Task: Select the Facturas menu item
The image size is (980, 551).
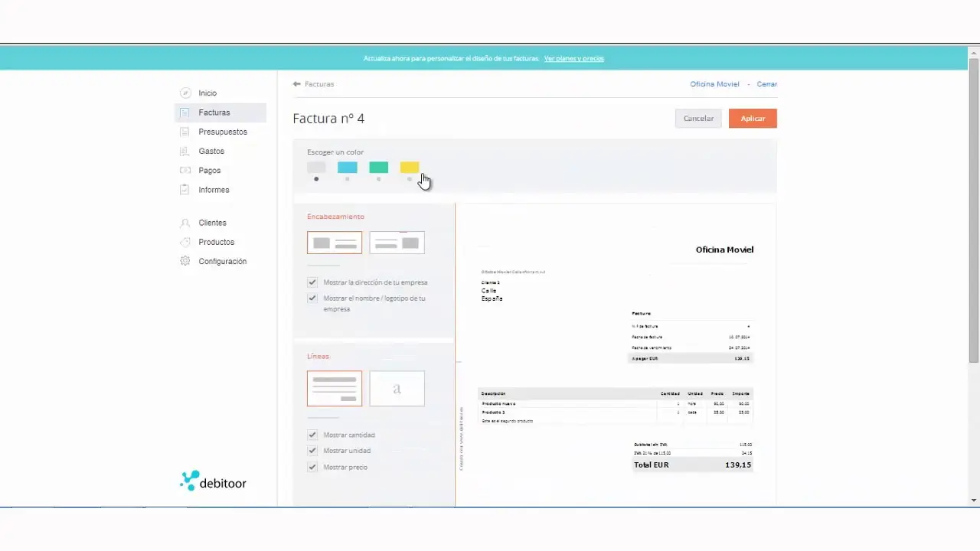Action: tap(214, 112)
